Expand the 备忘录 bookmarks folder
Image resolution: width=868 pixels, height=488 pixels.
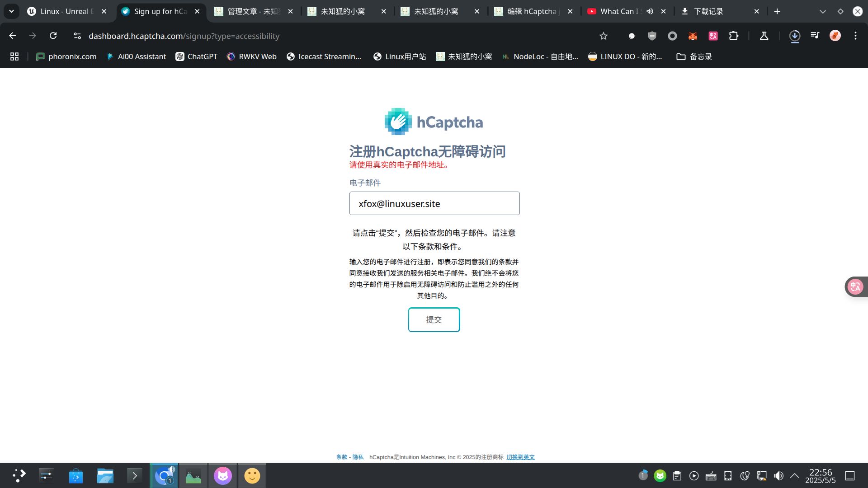coord(694,56)
